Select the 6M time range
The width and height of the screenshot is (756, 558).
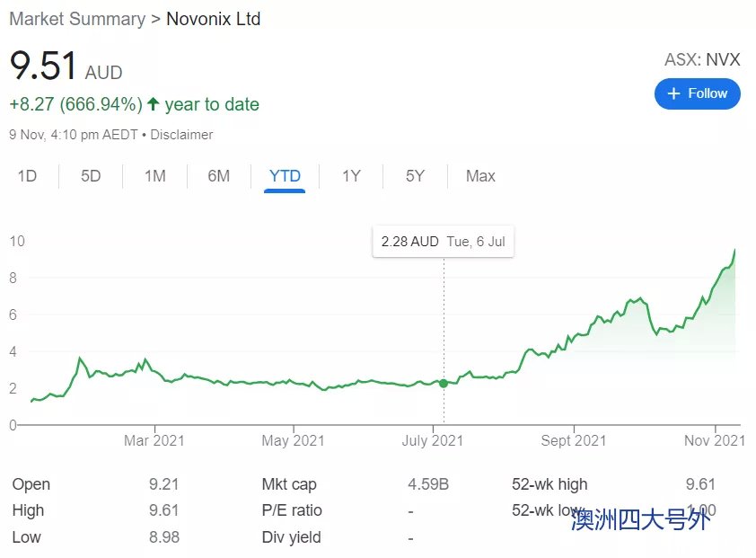pyautogui.click(x=219, y=176)
